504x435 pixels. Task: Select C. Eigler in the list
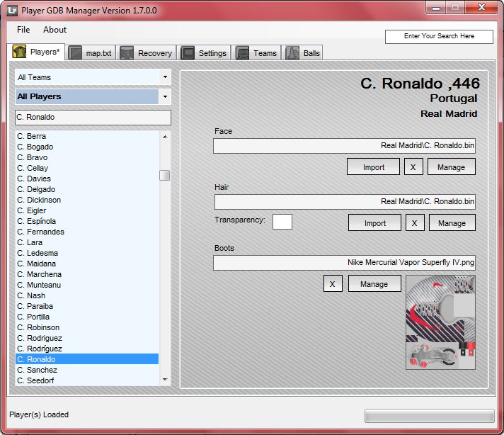(87, 210)
